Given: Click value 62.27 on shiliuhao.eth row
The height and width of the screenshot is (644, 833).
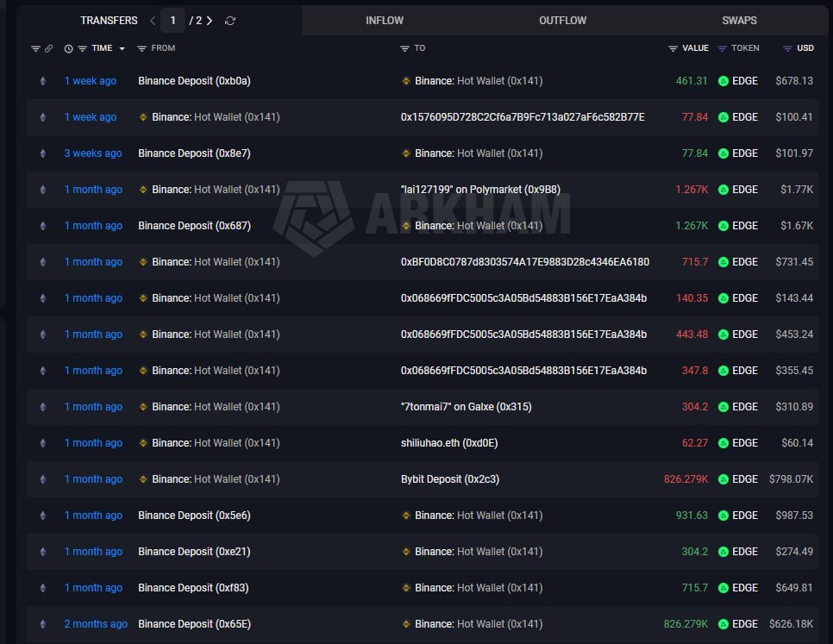Looking at the screenshot, I should (695, 443).
